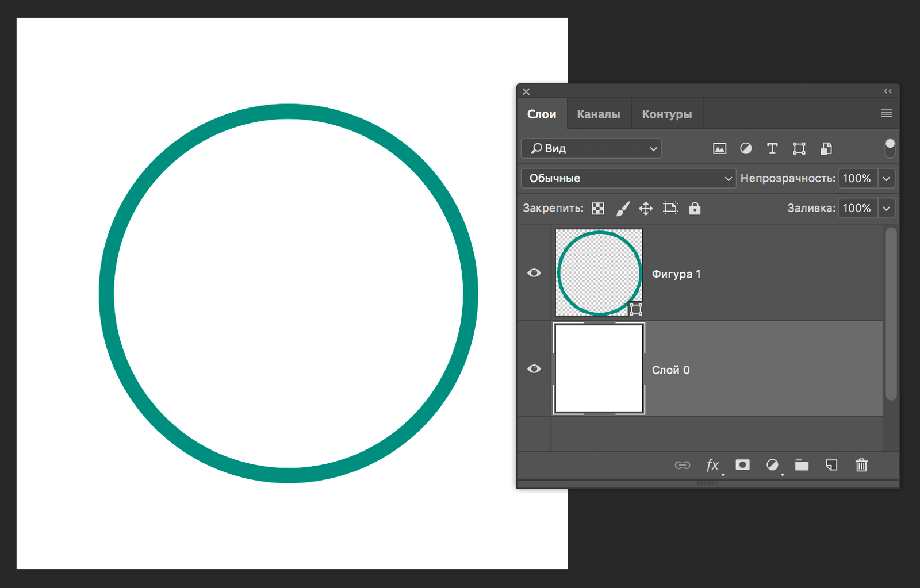This screenshot has width=920, height=588.
Task: Open the Обычные blend mode dropdown
Action: (628, 178)
